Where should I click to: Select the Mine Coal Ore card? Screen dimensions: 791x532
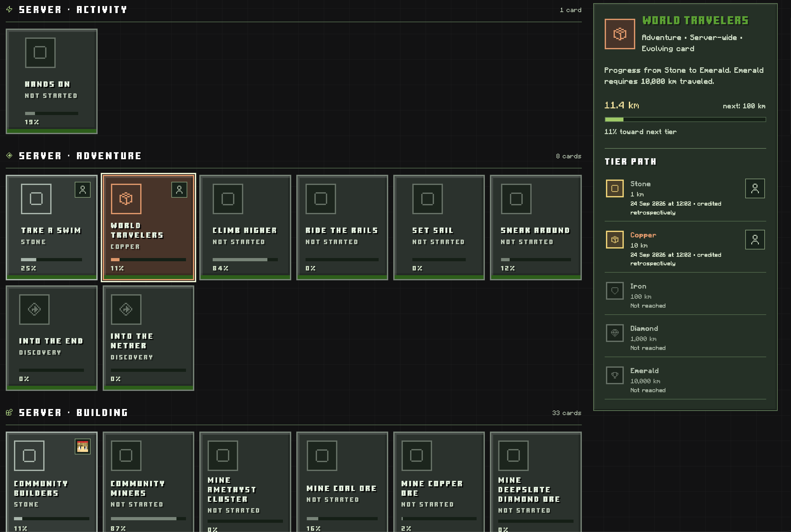tap(342, 482)
